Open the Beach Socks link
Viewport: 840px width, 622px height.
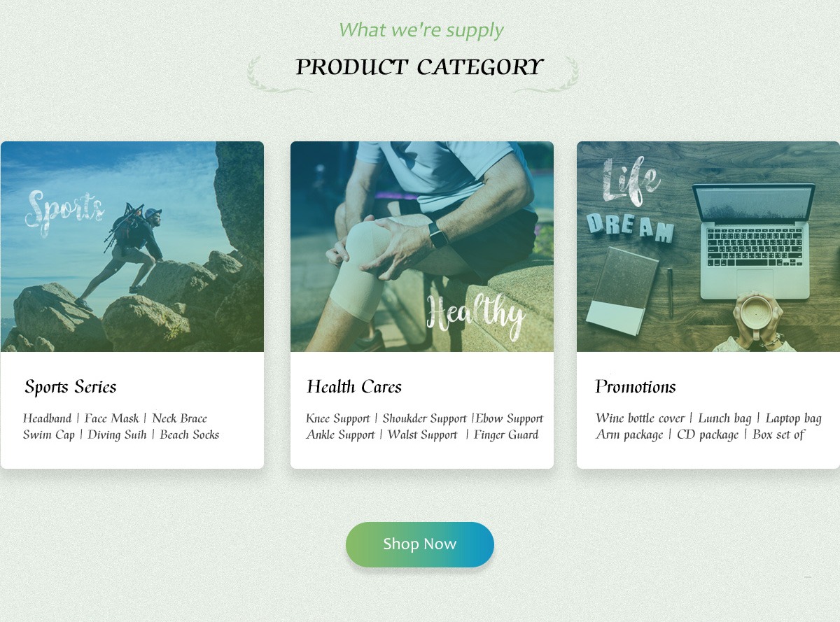190,434
